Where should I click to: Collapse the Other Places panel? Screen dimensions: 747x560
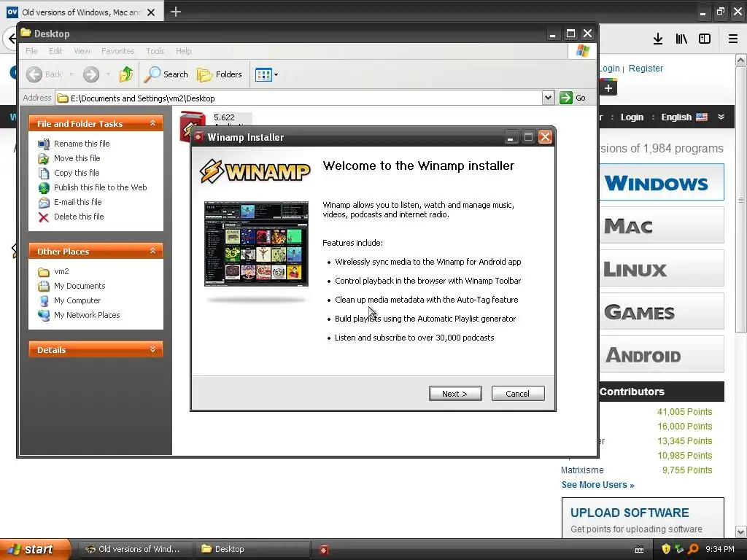[x=152, y=251]
